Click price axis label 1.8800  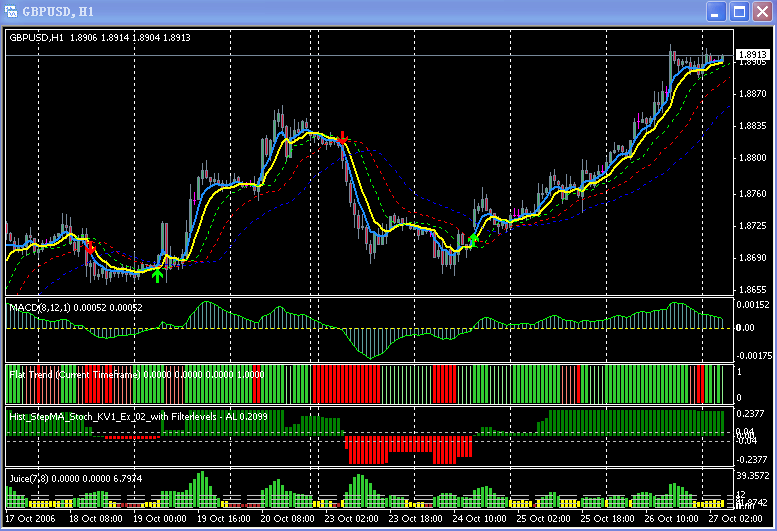click(752, 158)
